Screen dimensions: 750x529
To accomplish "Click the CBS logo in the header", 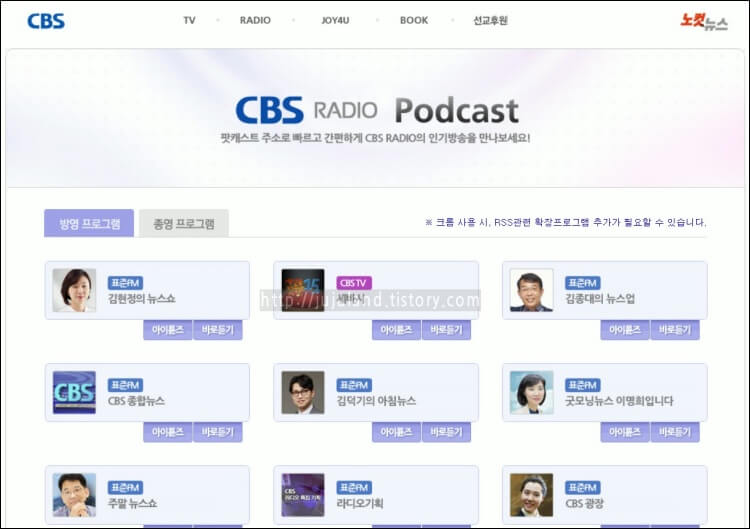I will pyautogui.click(x=46, y=21).
